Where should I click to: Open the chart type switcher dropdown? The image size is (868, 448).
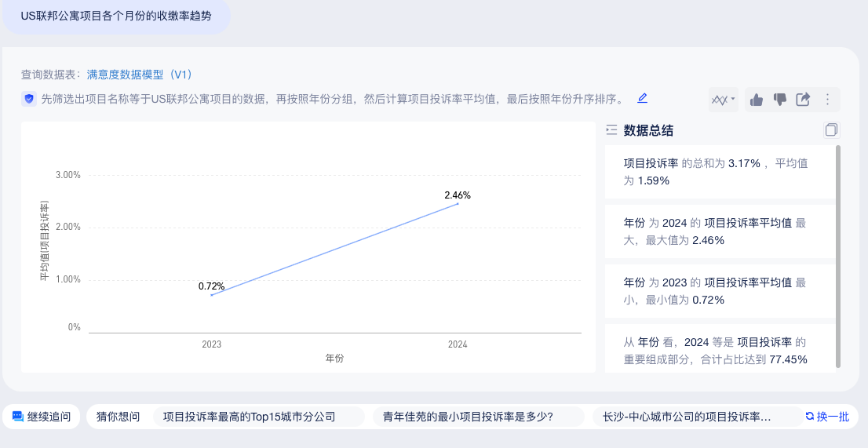pyautogui.click(x=724, y=100)
